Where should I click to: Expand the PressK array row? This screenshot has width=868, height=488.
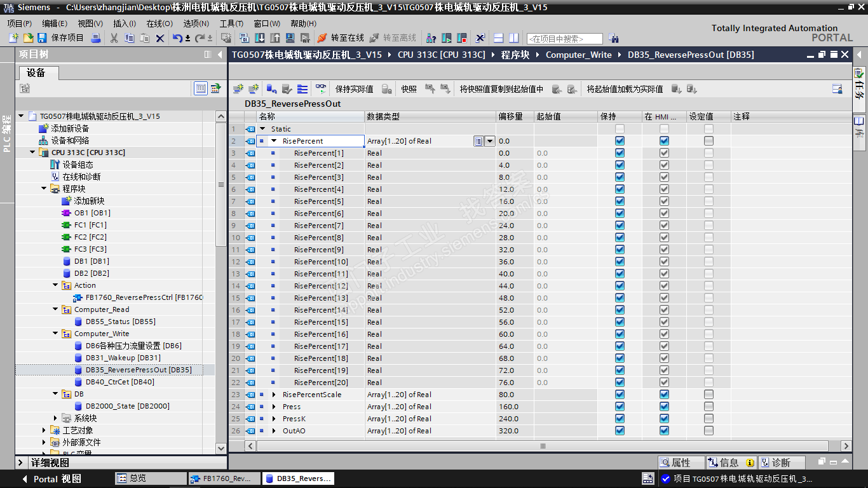[x=274, y=419]
